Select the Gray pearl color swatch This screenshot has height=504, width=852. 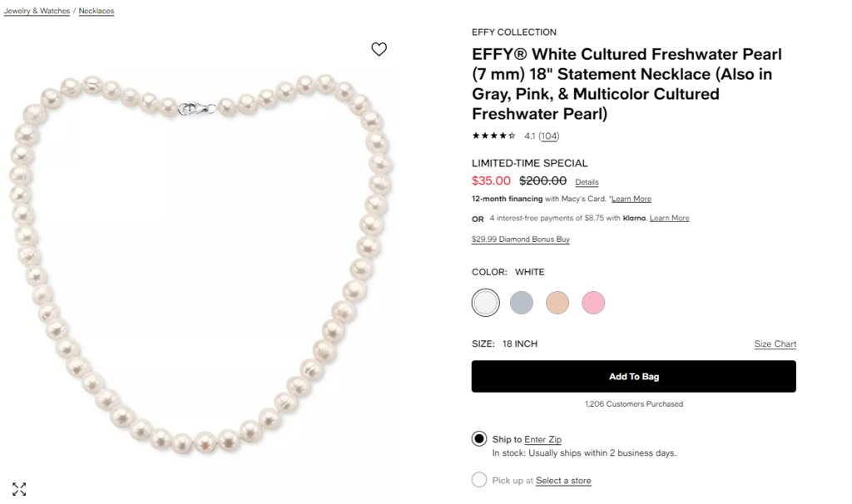pyautogui.click(x=522, y=302)
